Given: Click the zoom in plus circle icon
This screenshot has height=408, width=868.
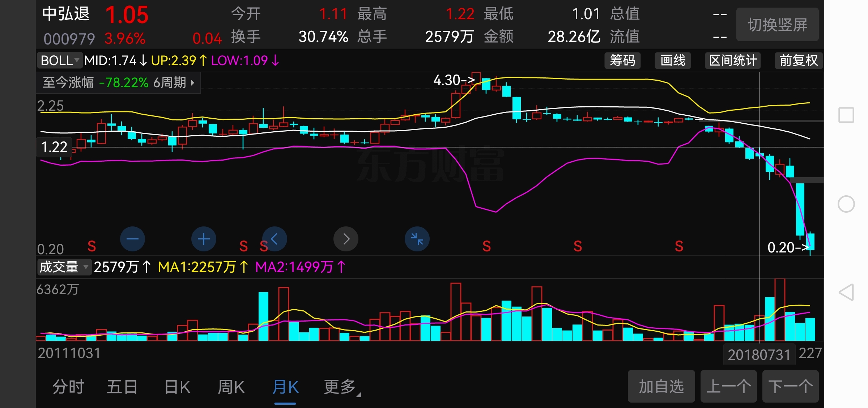Looking at the screenshot, I should pos(204,239).
